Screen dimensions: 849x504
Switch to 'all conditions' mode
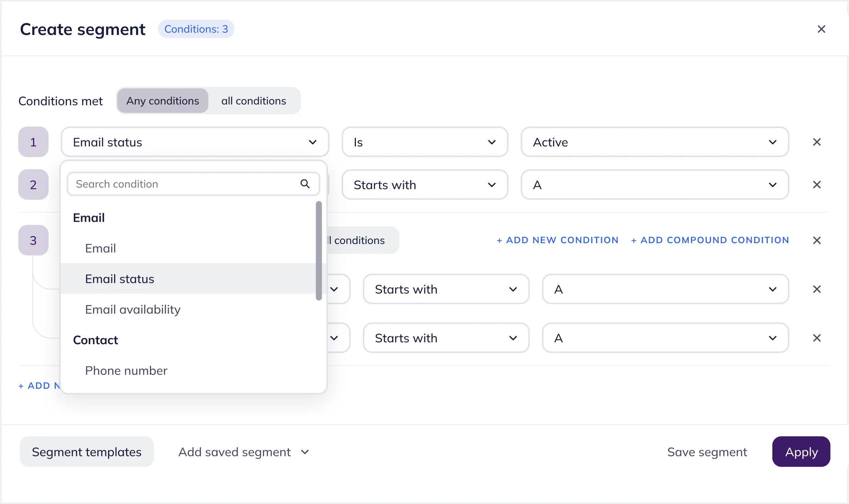(254, 101)
